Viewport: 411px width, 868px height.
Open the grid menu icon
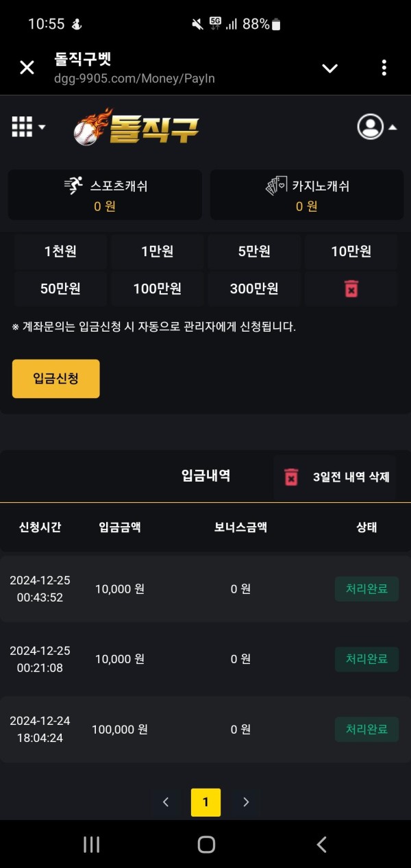pos(22,127)
